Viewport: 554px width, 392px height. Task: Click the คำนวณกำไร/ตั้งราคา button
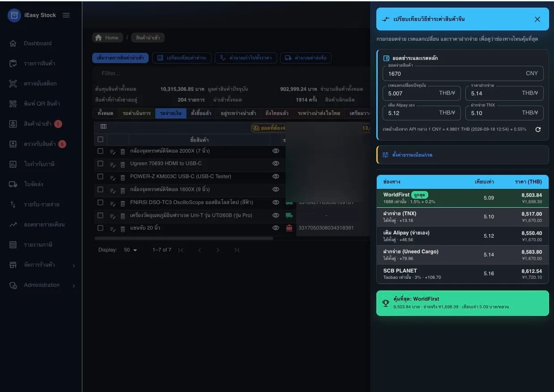pyautogui.click(x=246, y=58)
